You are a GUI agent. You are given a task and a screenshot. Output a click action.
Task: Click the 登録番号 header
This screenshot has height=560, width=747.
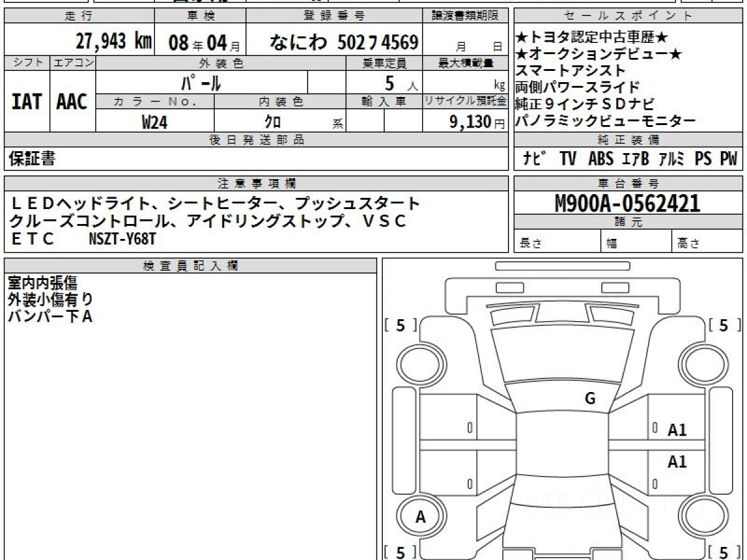pos(335,16)
